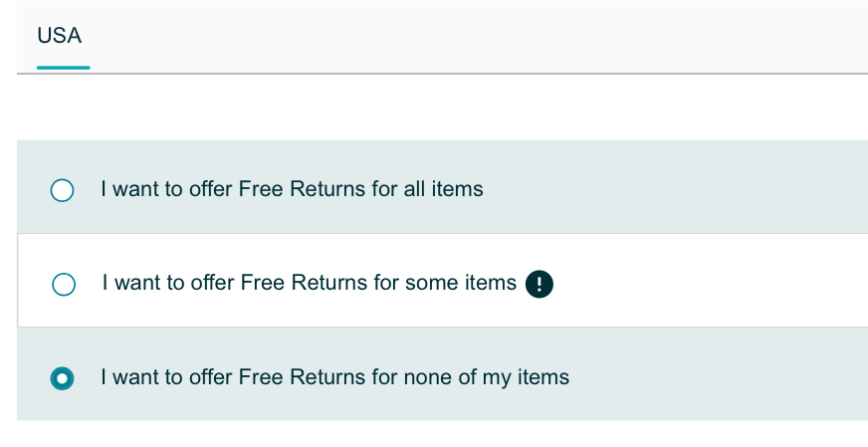868x447 pixels.
Task: Choose the empty circle beside 'some items'
Action: tap(64, 284)
